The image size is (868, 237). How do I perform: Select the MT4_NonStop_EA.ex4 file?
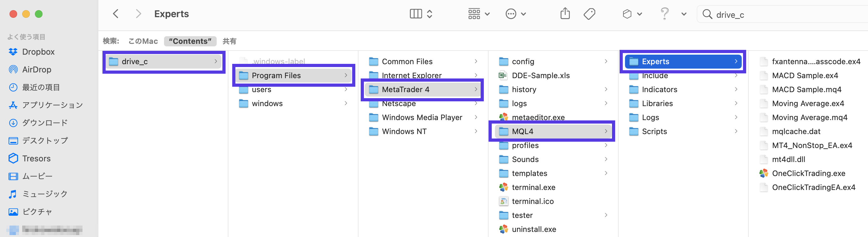click(813, 146)
